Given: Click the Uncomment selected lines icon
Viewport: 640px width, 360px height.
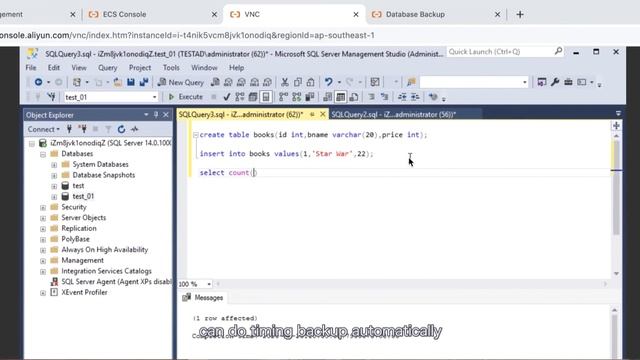Looking at the screenshot, I should coord(384,97).
